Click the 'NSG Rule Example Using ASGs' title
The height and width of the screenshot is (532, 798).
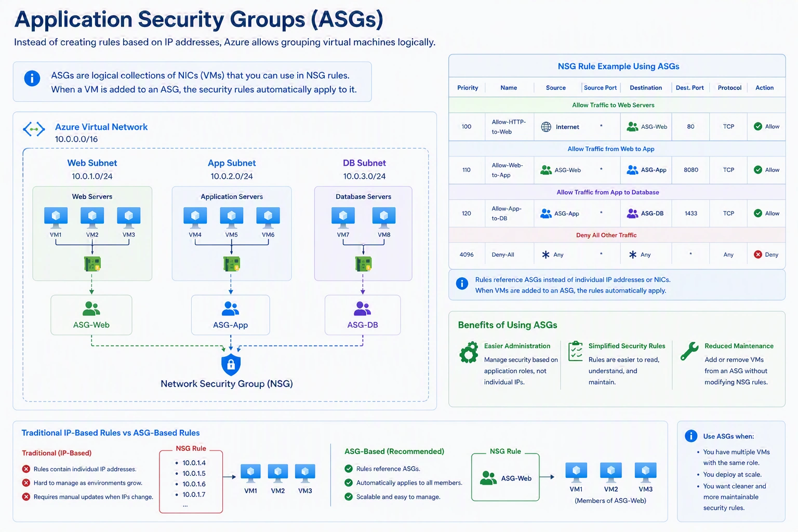pyautogui.click(x=618, y=66)
